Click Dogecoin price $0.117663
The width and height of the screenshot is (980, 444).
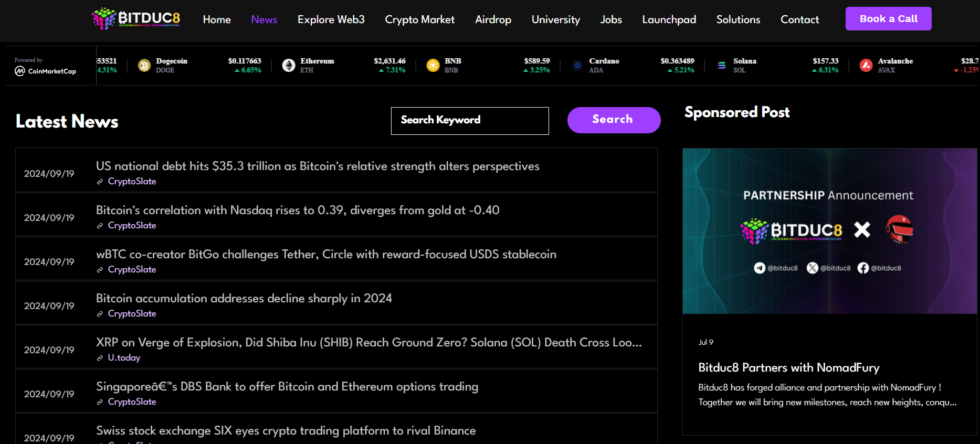pos(245,61)
